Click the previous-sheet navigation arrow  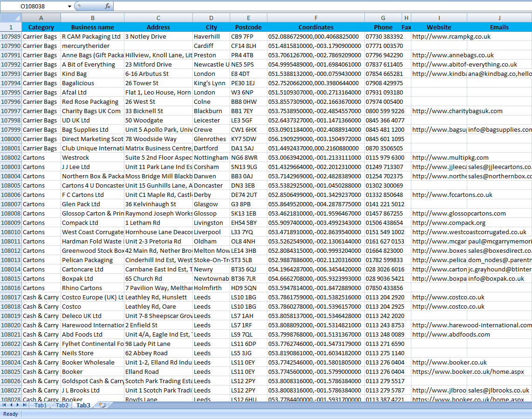[x=12, y=405]
